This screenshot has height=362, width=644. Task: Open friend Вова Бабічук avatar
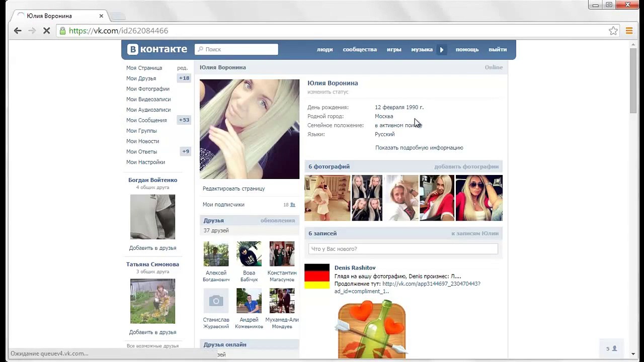click(x=249, y=254)
